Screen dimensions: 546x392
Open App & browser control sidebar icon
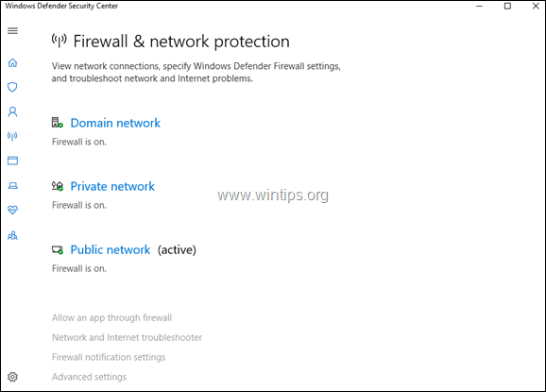(x=12, y=161)
